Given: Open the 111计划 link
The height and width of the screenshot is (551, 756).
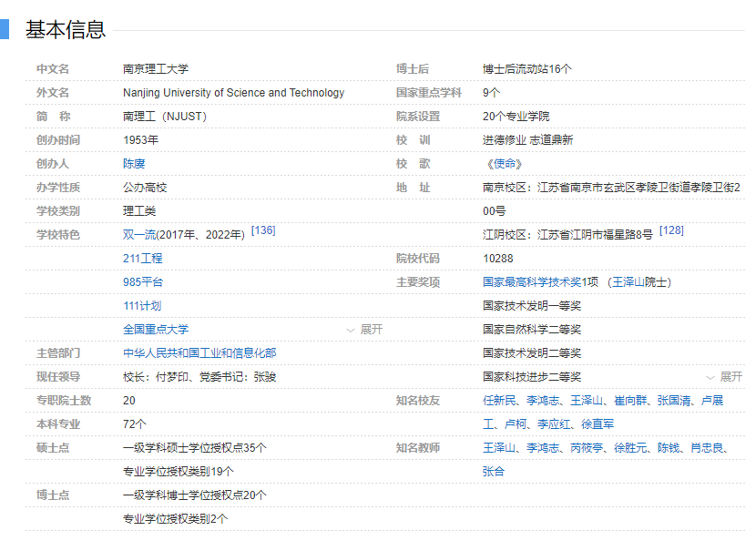Looking at the screenshot, I should click(x=143, y=306).
